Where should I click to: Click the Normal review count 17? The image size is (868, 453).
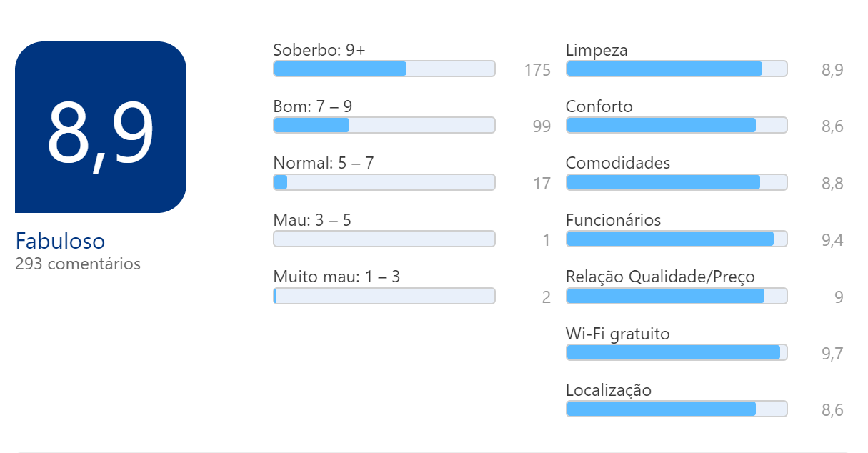pyautogui.click(x=542, y=184)
